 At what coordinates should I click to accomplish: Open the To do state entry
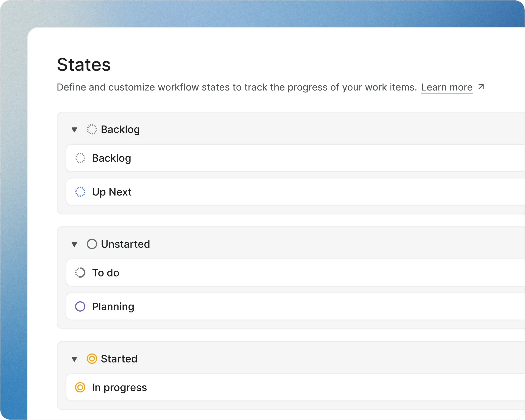click(x=105, y=273)
